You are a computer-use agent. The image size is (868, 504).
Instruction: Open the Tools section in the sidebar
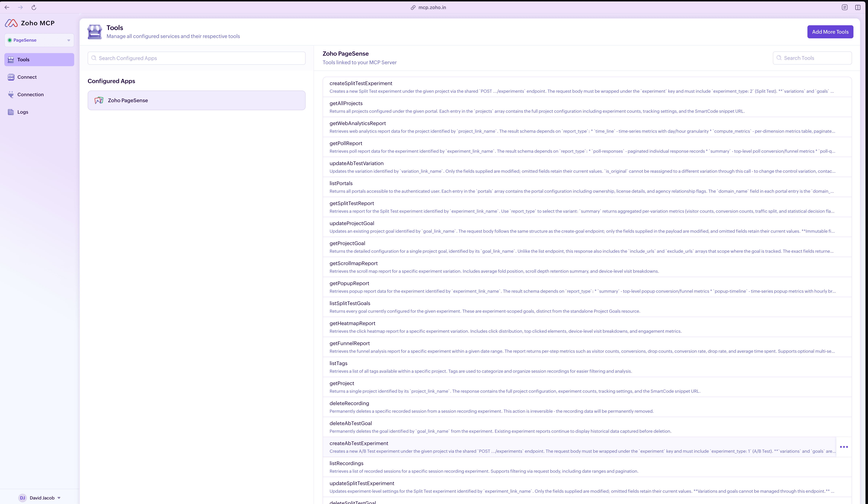pyautogui.click(x=39, y=60)
